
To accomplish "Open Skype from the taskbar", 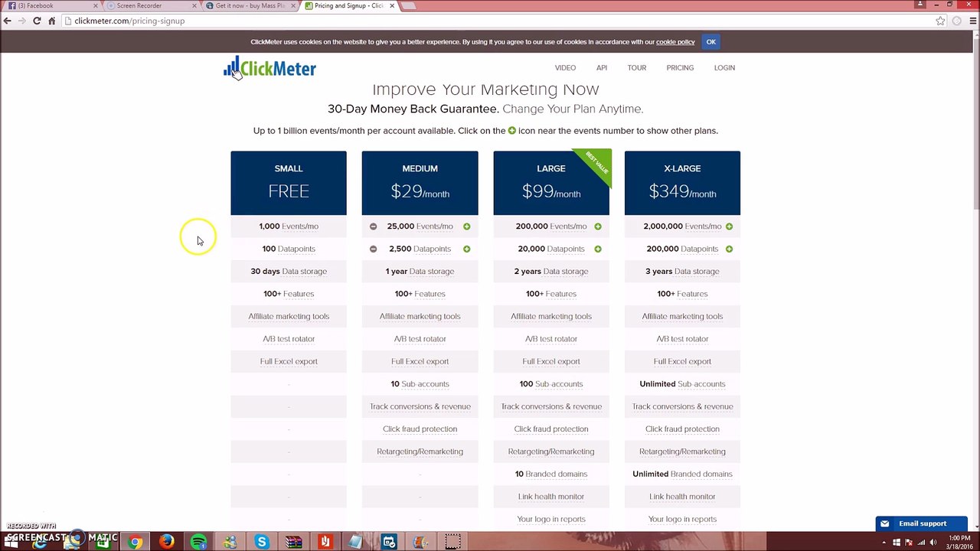I will click(262, 542).
